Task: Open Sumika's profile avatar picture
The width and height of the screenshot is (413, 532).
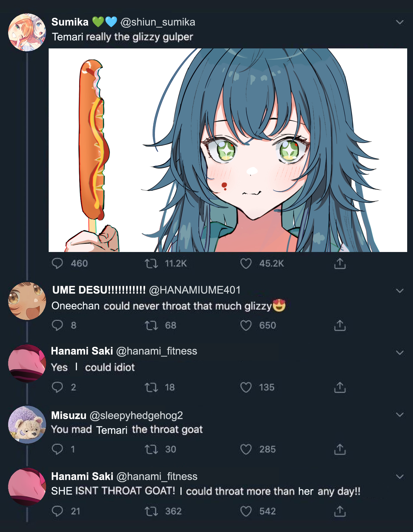Action: 27,32
